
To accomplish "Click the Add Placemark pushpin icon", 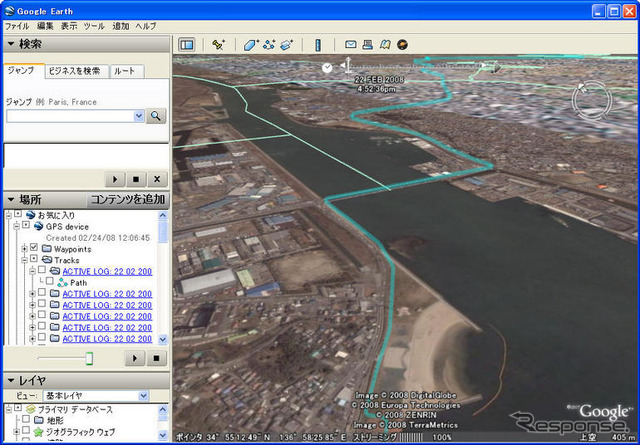I will [x=218, y=44].
